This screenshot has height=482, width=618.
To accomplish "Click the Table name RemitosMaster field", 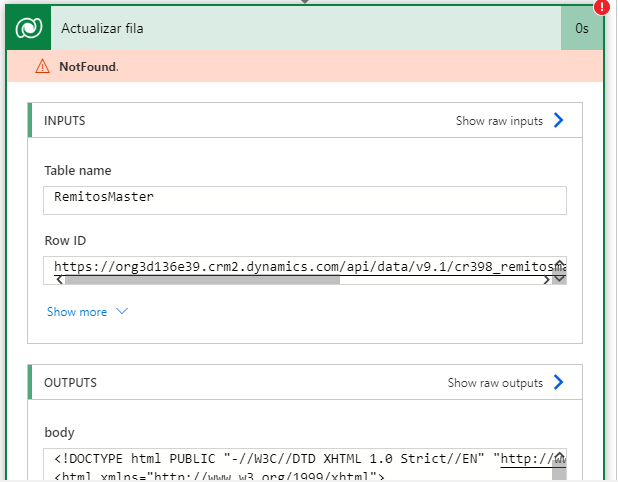I will coord(305,200).
